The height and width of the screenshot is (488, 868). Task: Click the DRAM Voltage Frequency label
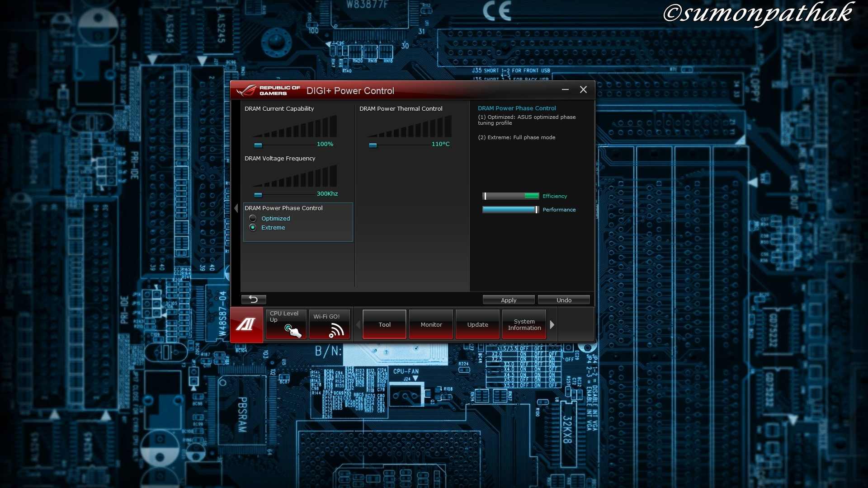click(x=280, y=158)
